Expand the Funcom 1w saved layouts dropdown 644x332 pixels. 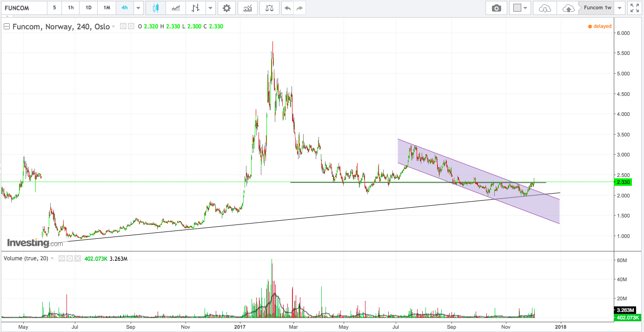click(x=620, y=8)
